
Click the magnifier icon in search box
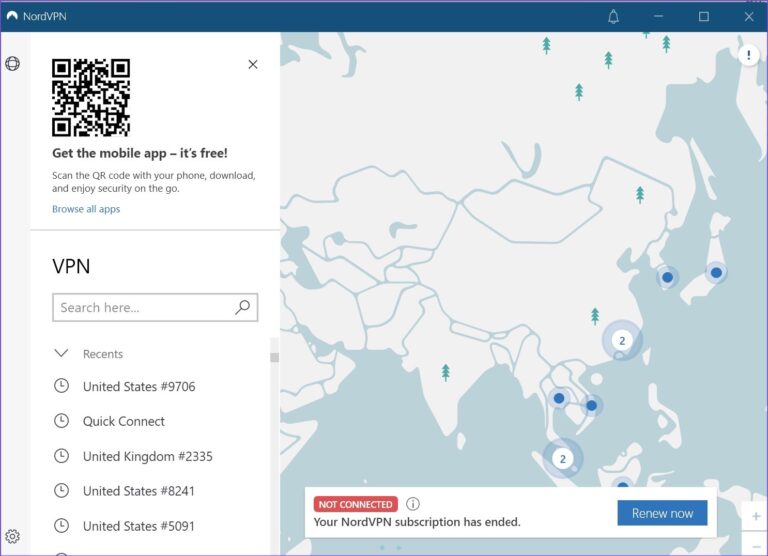[x=242, y=308]
